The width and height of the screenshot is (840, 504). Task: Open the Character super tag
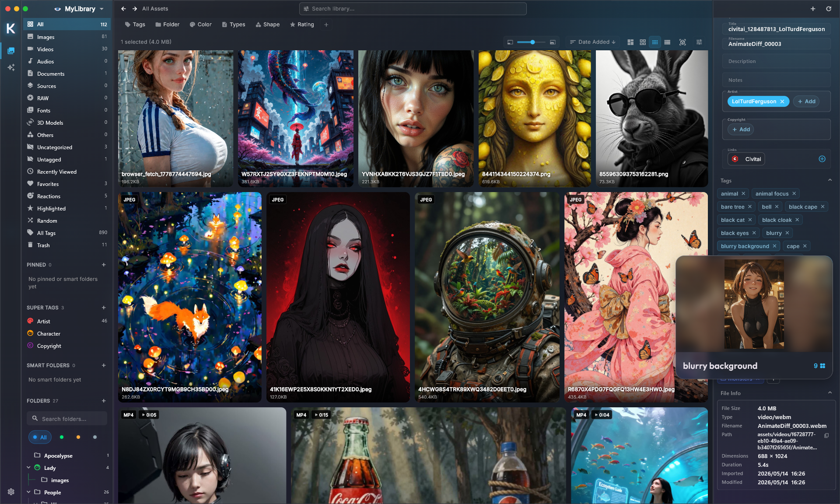click(67, 333)
